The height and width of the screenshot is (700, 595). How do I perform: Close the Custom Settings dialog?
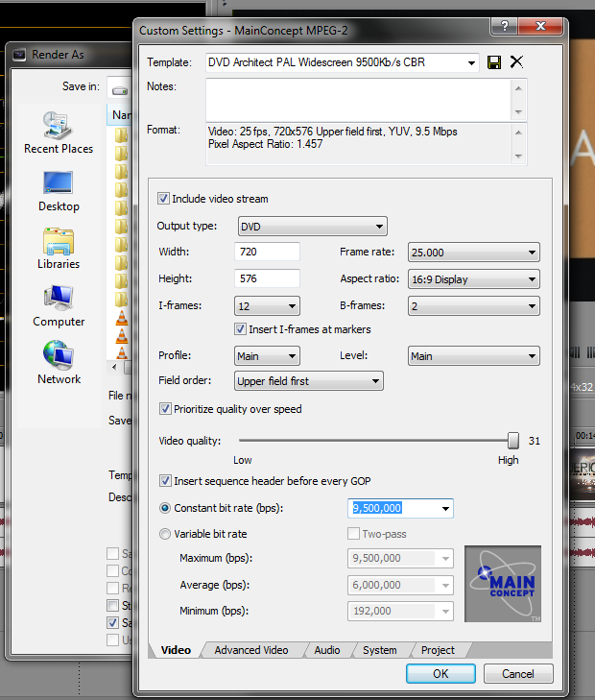[x=540, y=26]
